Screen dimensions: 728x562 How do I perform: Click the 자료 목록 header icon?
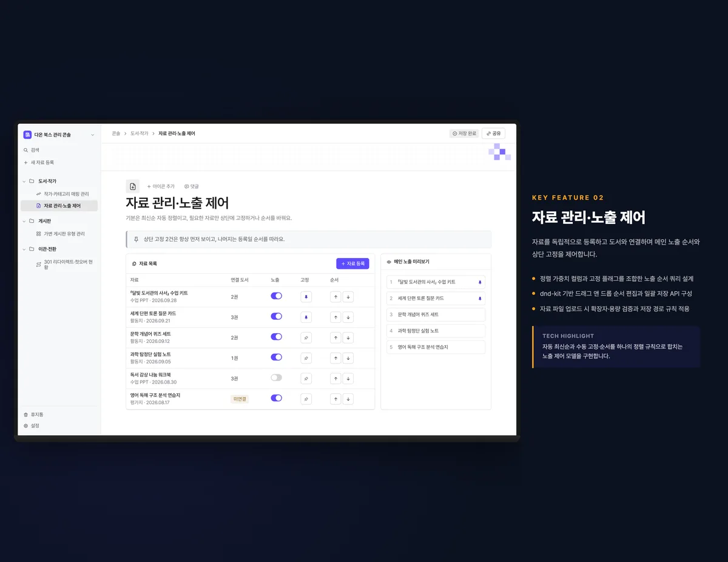click(134, 264)
